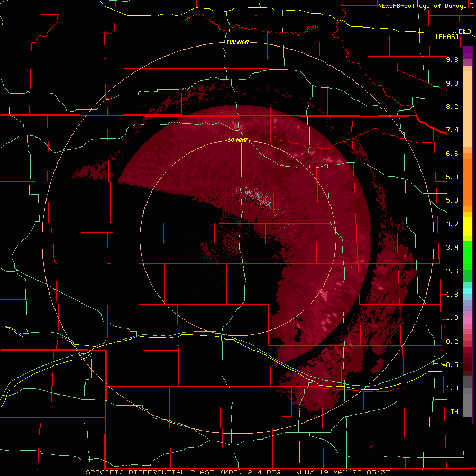Click the 7.4 scale value
This screenshot has width=476, height=476.
point(452,130)
